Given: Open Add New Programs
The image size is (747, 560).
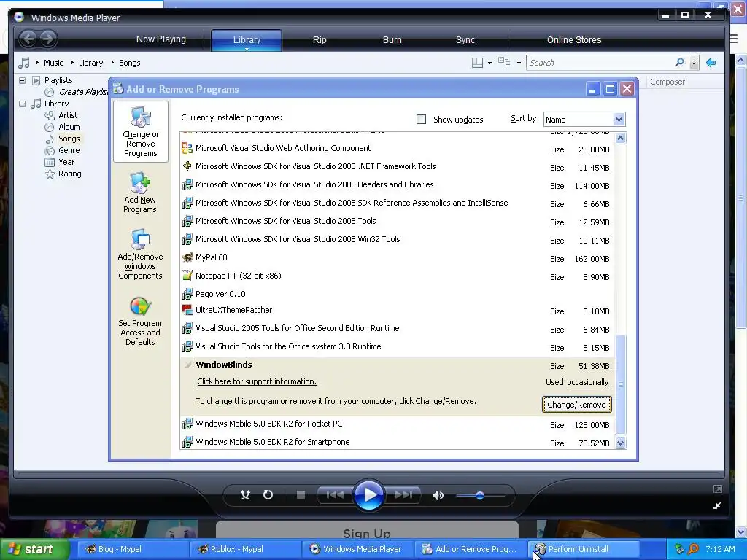Looking at the screenshot, I should pos(140,192).
